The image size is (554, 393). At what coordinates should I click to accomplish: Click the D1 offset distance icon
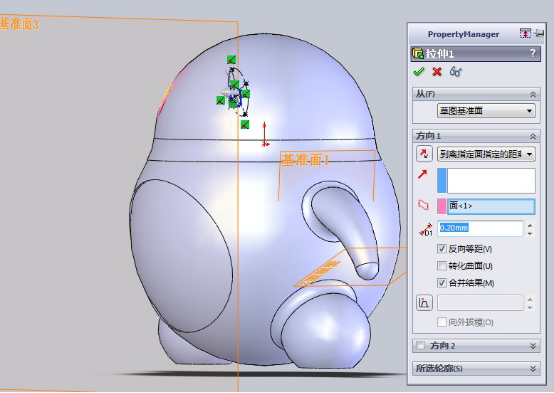[x=426, y=229]
